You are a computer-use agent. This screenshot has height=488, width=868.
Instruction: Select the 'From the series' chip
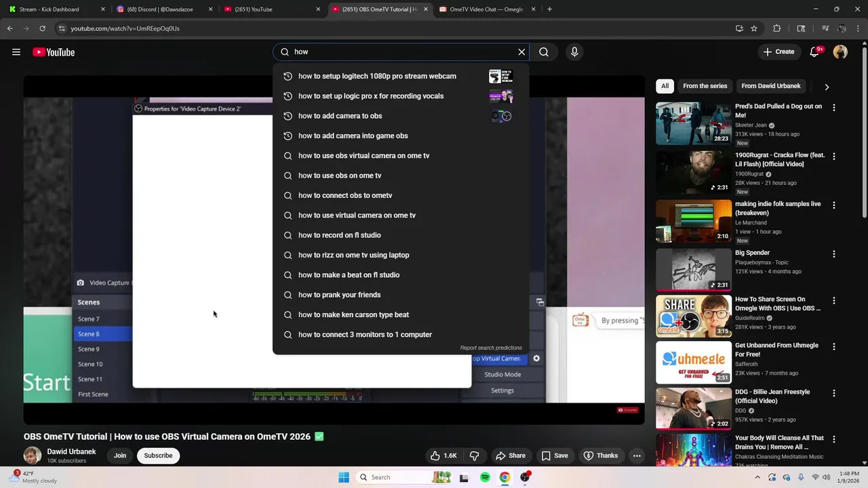click(x=705, y=86)
